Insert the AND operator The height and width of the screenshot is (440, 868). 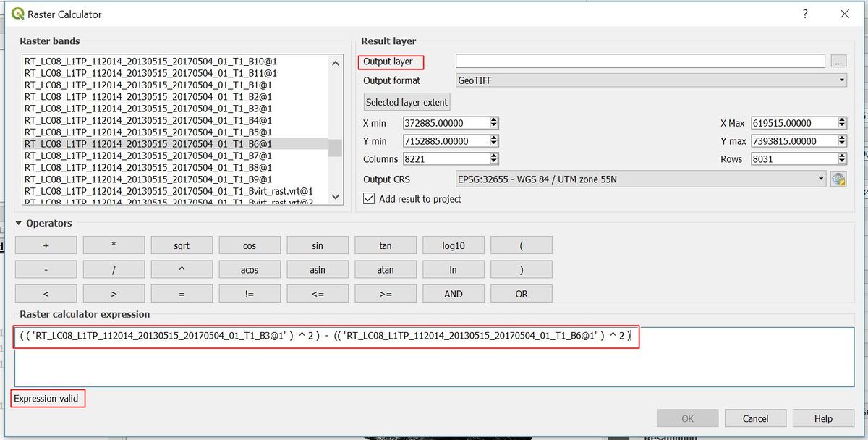click(x=453, y=293)
